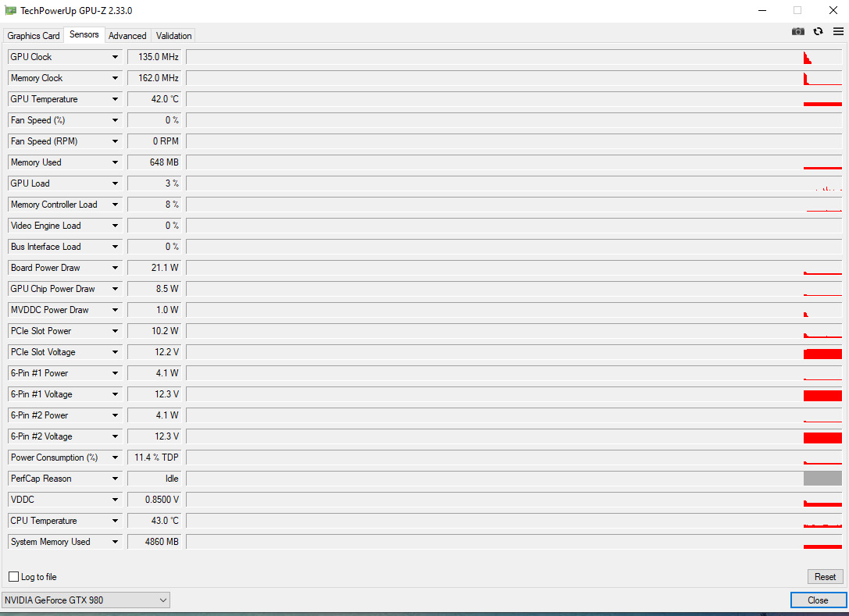Open the VDDC sensor dropdown

click(x=116, y=500)
